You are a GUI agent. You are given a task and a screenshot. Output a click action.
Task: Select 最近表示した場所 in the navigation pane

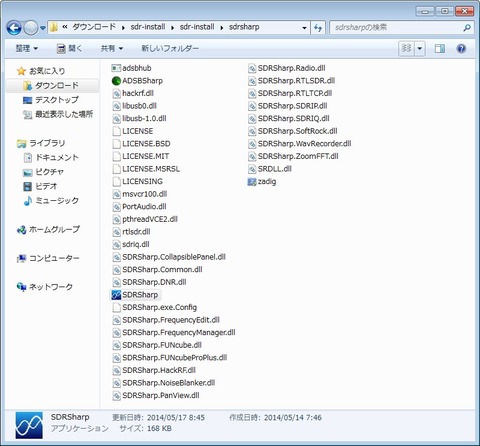[x=58, y=114]
